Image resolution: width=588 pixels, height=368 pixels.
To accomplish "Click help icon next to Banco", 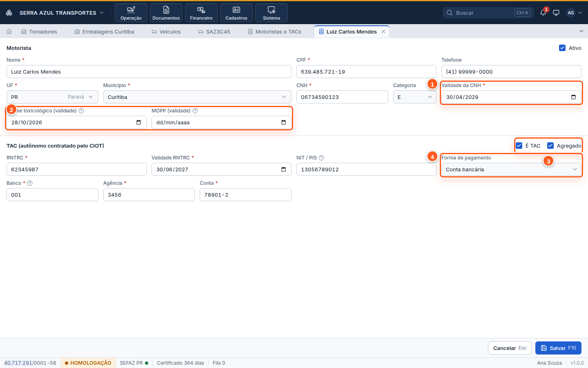I will point(30,183).
